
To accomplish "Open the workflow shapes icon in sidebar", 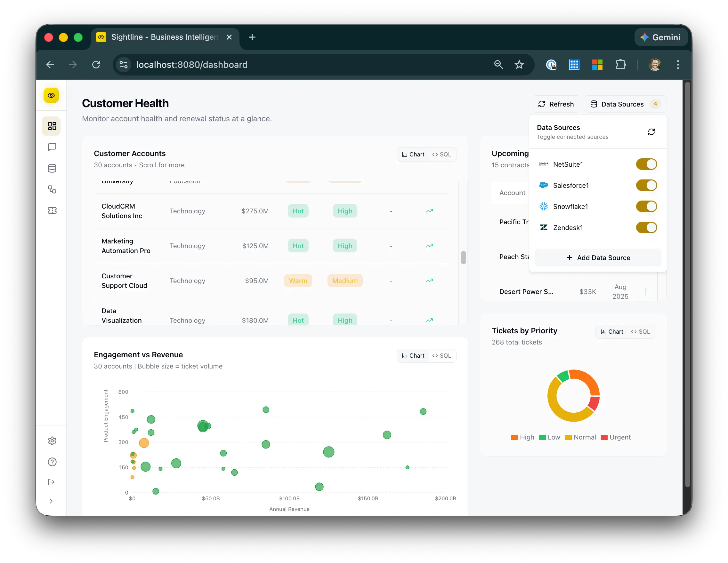I will (52, 189).
